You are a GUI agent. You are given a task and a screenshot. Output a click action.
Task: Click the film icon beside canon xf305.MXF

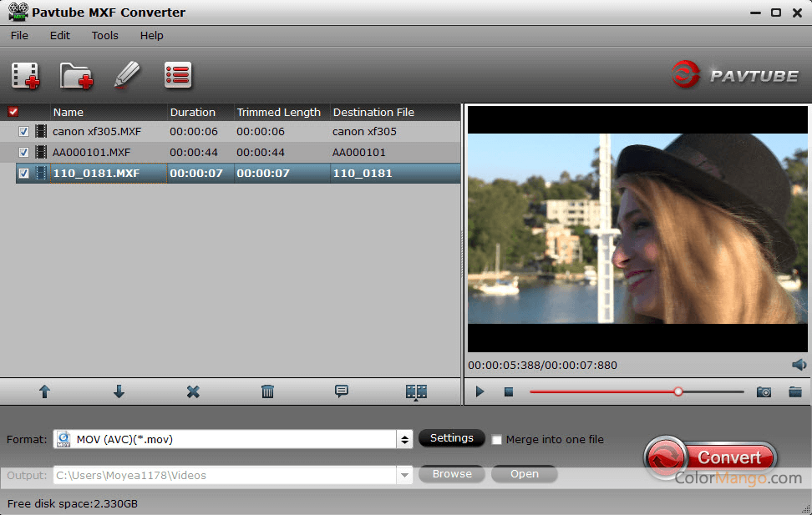pyautogui.click(x=41, y=132)
